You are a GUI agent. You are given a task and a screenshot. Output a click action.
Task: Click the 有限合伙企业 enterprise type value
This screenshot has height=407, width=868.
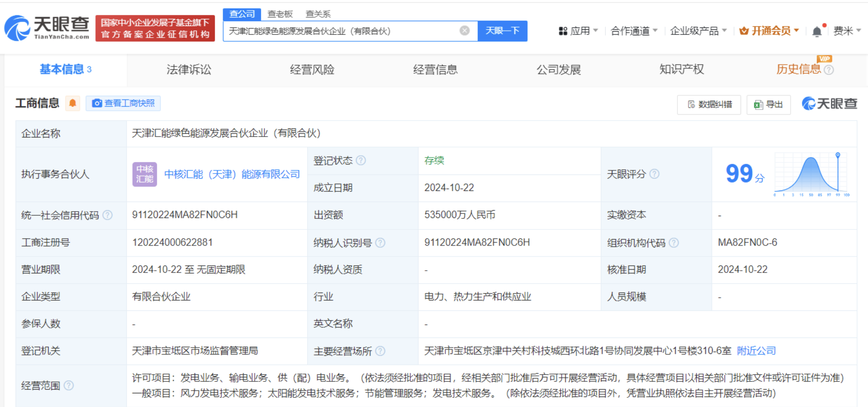(x=161, y=297)
